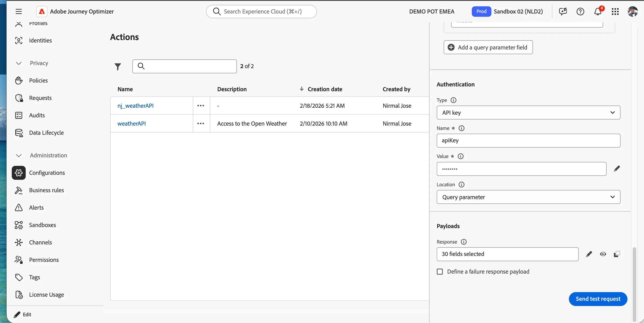The width and height of the screenshot is (644, 323).
Task: Open the app switcher grid
Action: (615, 12)
